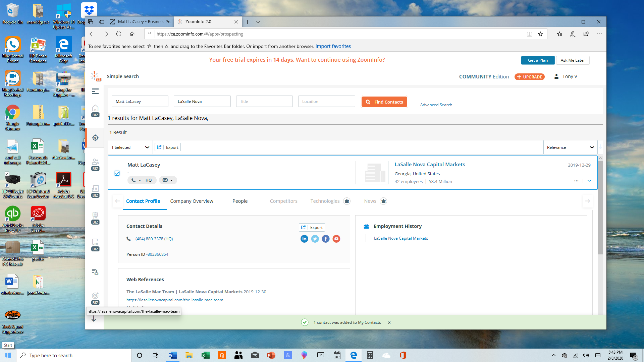Click Export button in results toolbar
Image resolution: width=644 pixels, height=362 pixels.
168,147
